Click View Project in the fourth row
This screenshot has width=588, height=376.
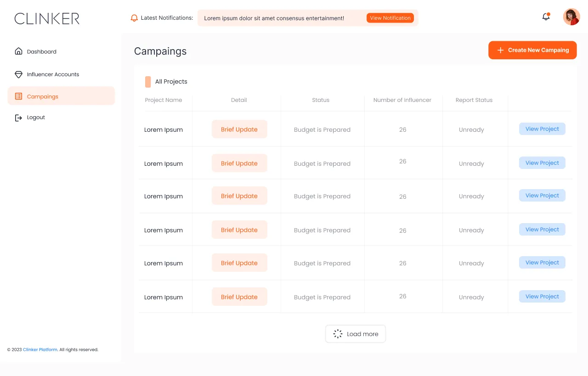pos(542,230)
